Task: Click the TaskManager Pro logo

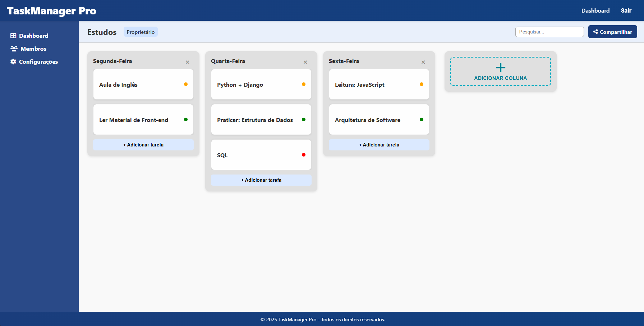Action: click(x=51, y=11)
